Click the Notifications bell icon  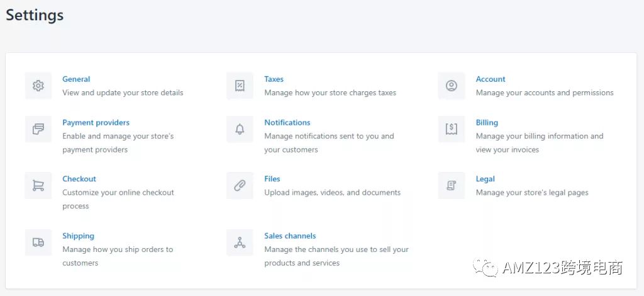[240, 129]
